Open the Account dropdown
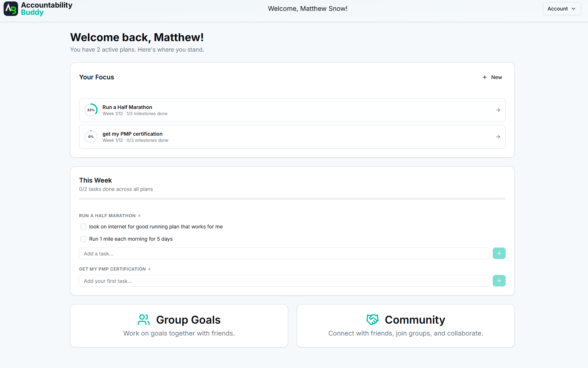 [x=562, y=8]
